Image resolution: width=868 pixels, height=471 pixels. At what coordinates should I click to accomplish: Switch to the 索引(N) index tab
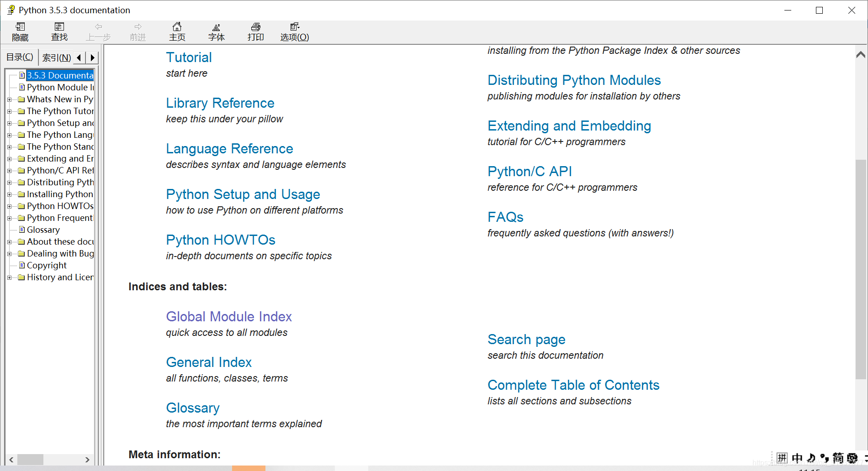[57, 58]
